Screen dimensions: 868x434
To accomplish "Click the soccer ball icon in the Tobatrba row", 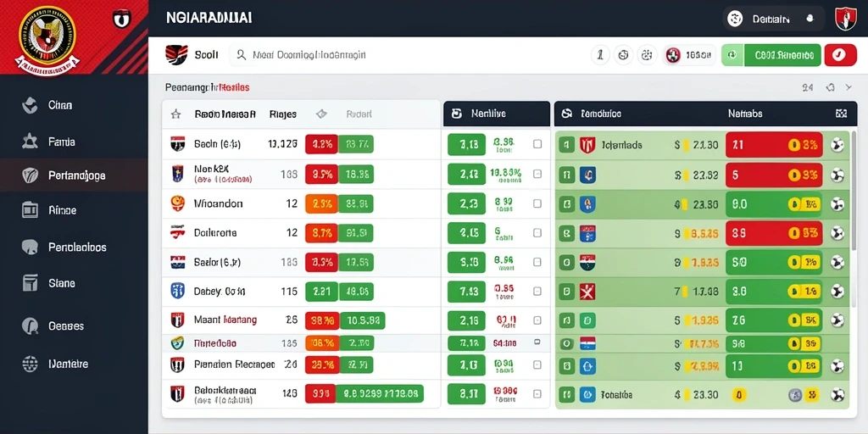I will pos(837,395).
